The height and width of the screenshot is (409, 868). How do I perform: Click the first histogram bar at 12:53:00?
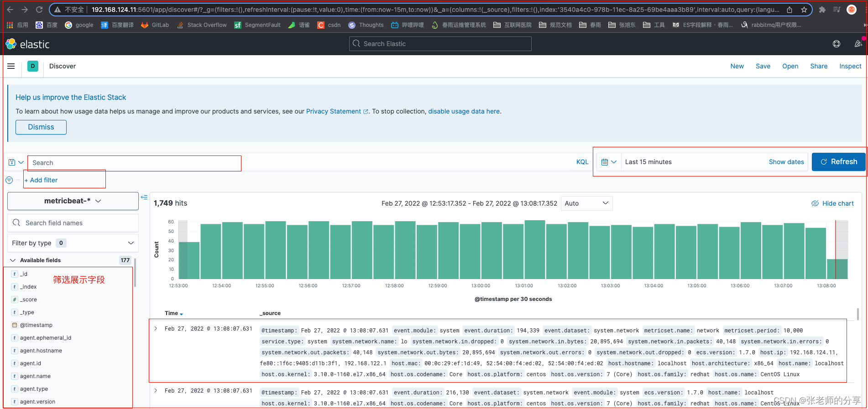(x=189, y=260)
